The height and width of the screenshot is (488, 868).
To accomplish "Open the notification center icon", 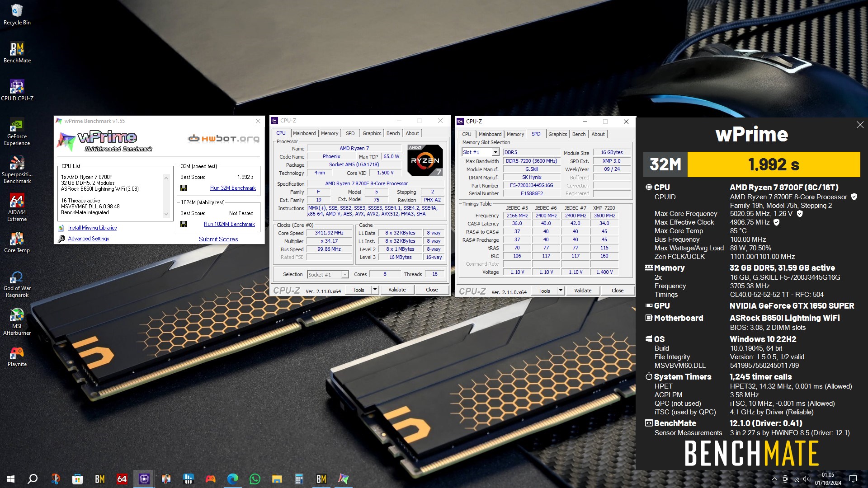I will click(853, 479).
